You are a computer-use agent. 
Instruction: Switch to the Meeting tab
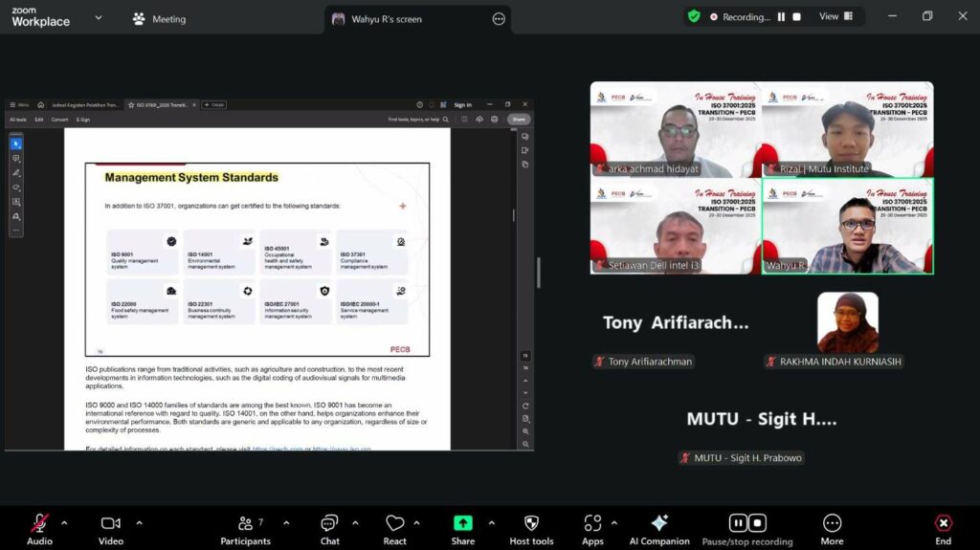(159, 19)
